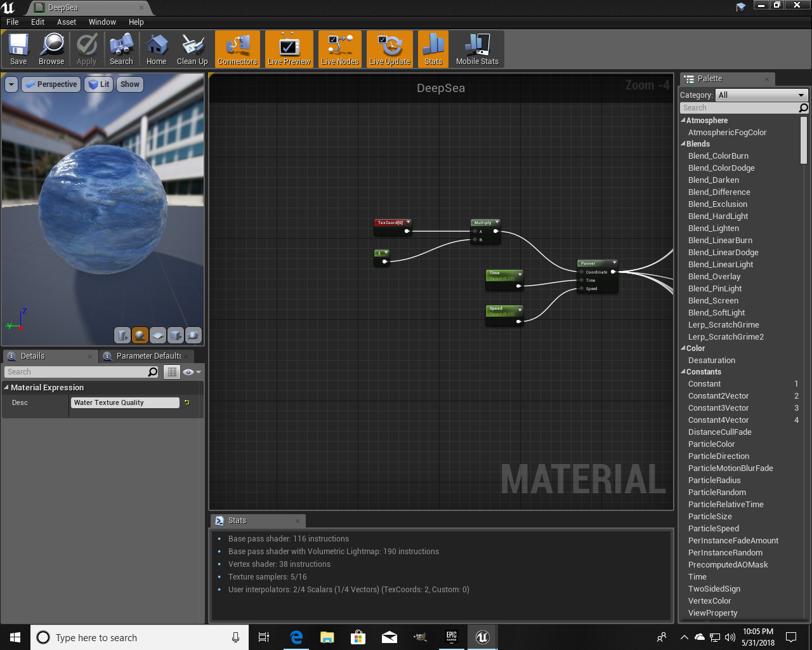The image size is (812, 650).
Task: Click the Home toolbar icon
Action: click(156, 50)
